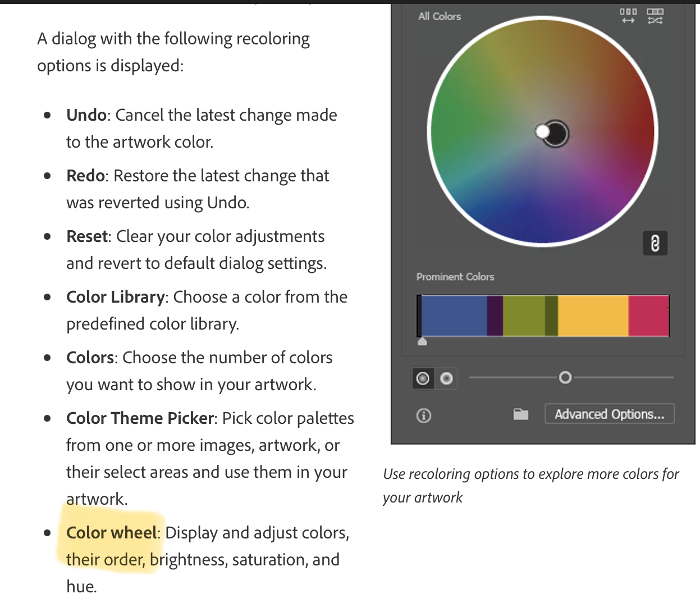This screenshot has height=603, width=700.
Task: Click the All Colors panel label
Action: [439, 16]
